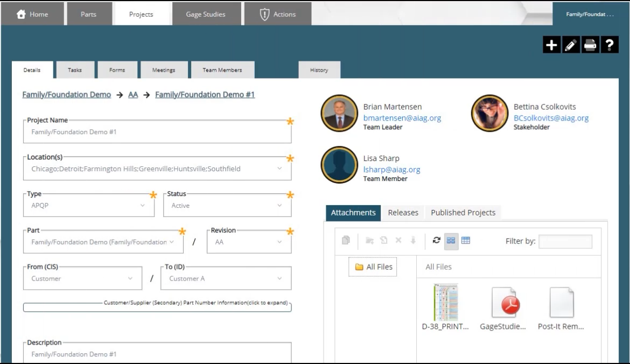Refresh the attachments list
630x364 pixels.
437,241
